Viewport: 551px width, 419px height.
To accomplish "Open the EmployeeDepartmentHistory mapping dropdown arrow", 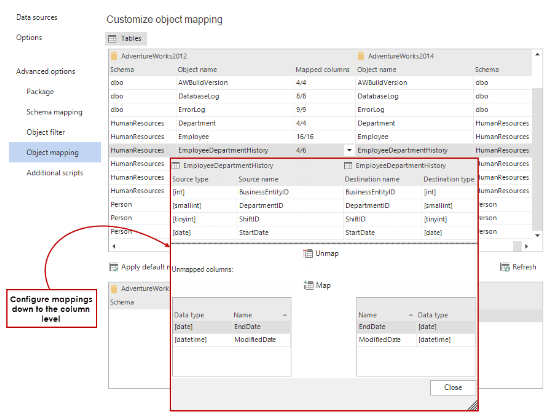I will (349, 150).
